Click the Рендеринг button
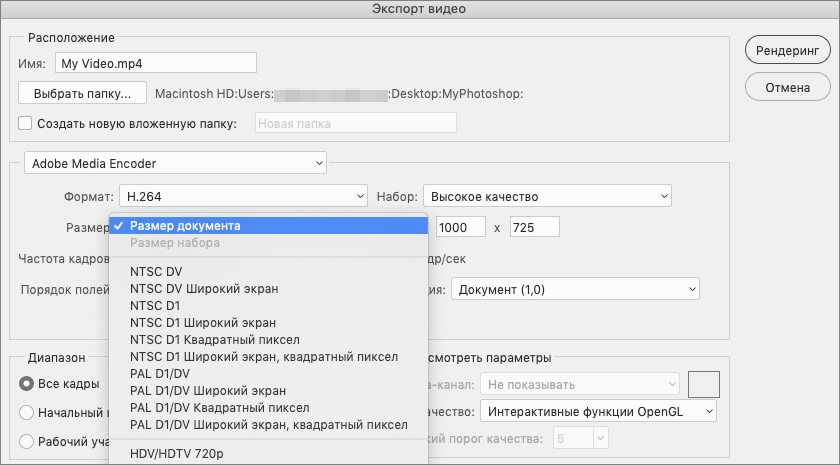The width and height of the screenshot is (840, 465). pyautogui.click(x=787, y=50)
